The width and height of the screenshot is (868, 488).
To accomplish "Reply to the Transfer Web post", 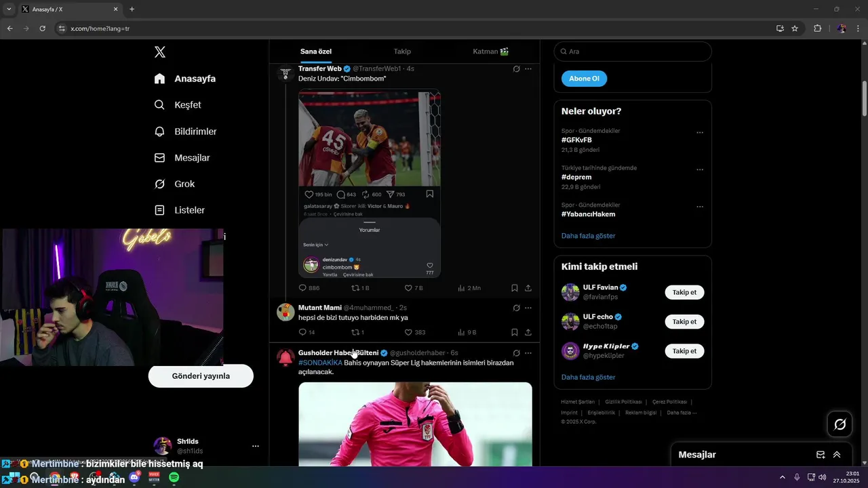I will tap(309, 288).
